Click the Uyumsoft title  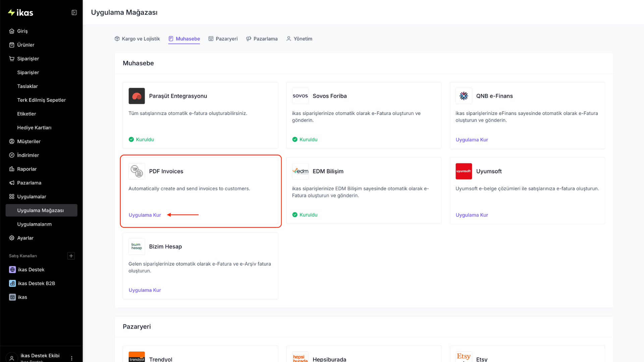[489, 171]
